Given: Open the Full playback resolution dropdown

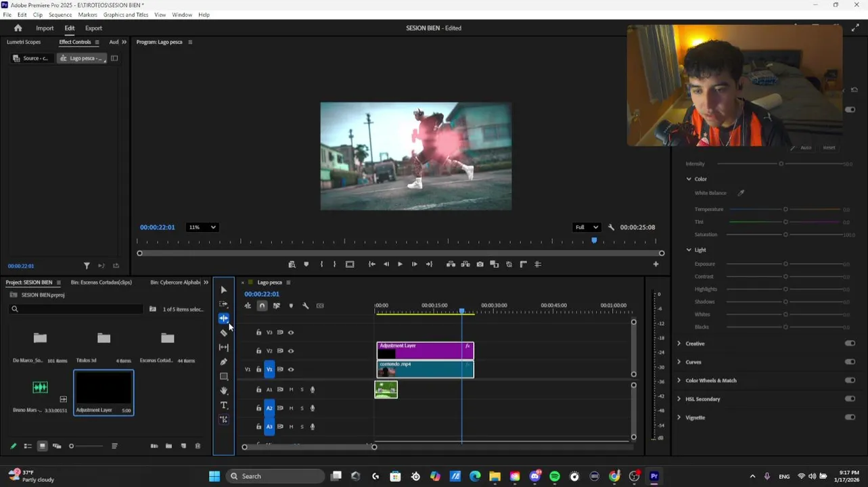Looking at the screenshot, I should pyautogui.click(x=586, y=227).
